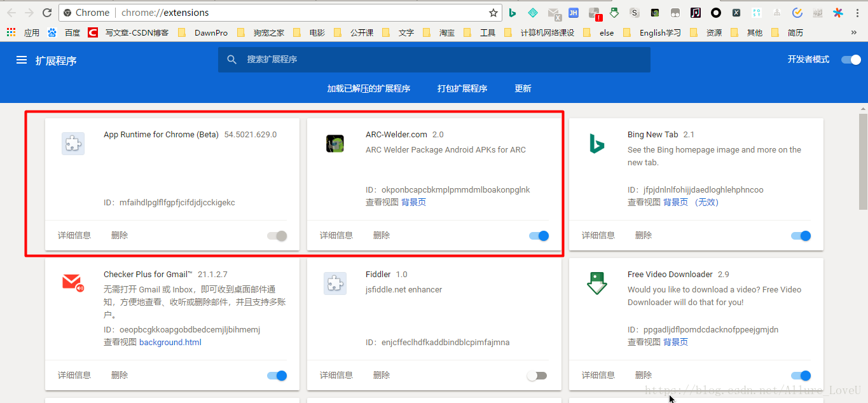Image resolution: width=868 pixels, height=403 pixels.
Task: Click into the 搜索扩展程序 search field
Action: (x=434, y=60)
